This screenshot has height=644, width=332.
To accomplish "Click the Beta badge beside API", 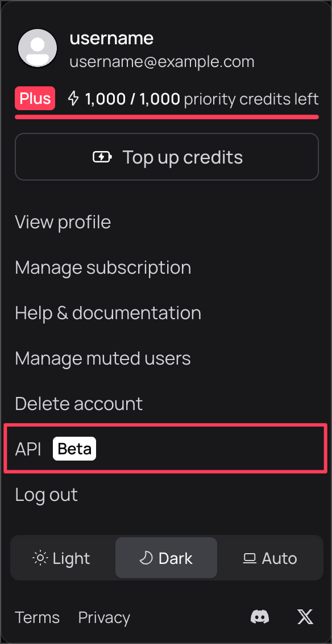I will pos(74,449).
